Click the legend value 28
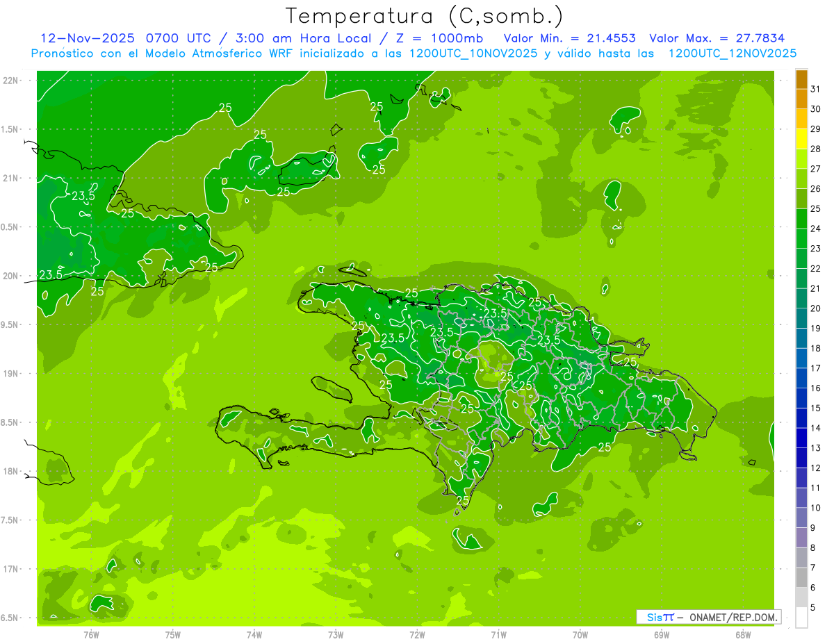Screen dimensions: 834x644 tap(816, 149)
